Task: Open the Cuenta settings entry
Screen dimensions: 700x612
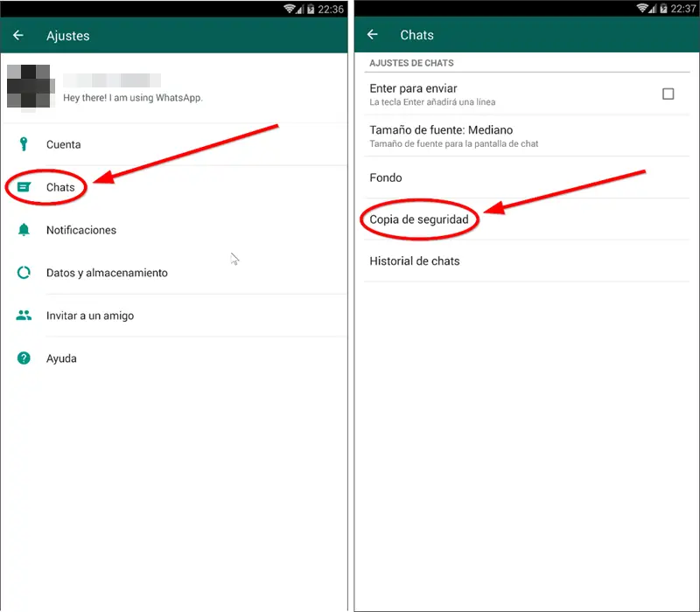Action: click(174, 144)
